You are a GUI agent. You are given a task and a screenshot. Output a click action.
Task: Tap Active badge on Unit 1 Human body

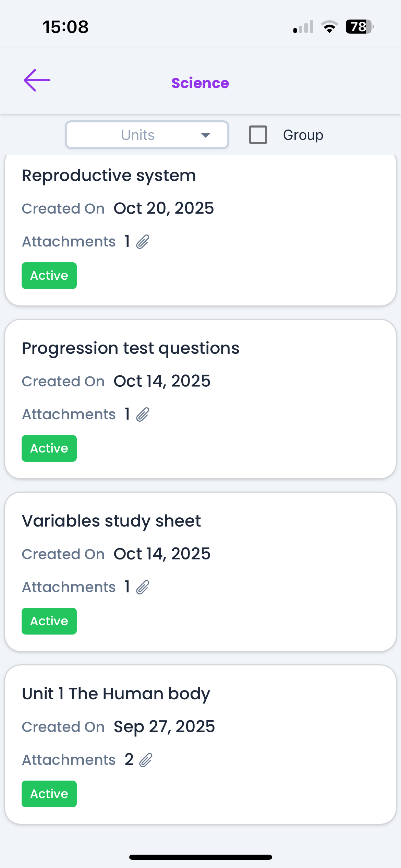click(49, 794)
